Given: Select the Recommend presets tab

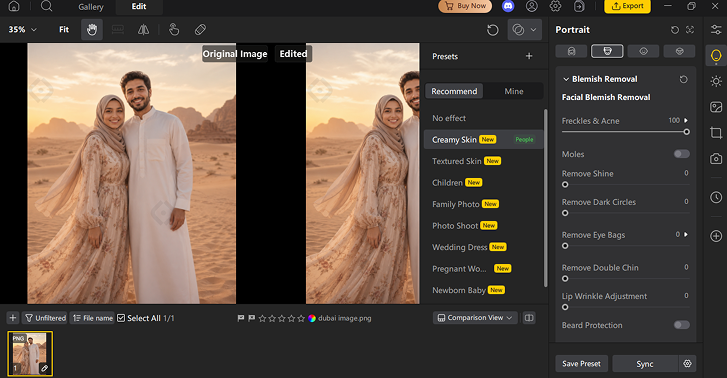Looking at the screenshot, I should click(454, 91).
